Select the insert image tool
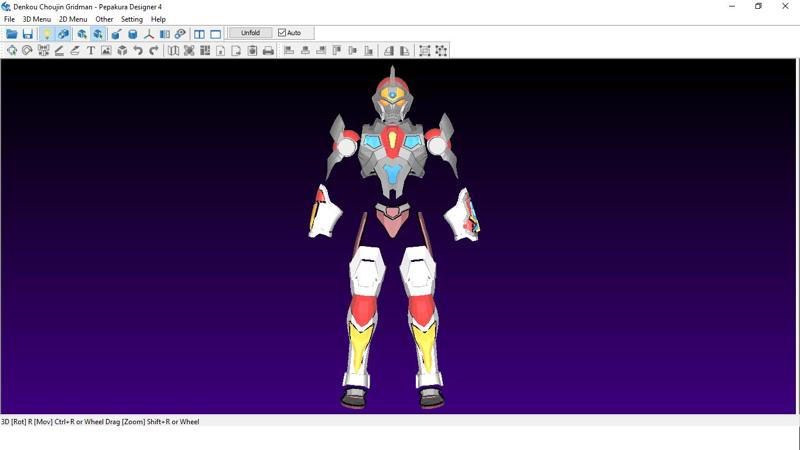The image size is (800, 450). (x=106, y=50)
